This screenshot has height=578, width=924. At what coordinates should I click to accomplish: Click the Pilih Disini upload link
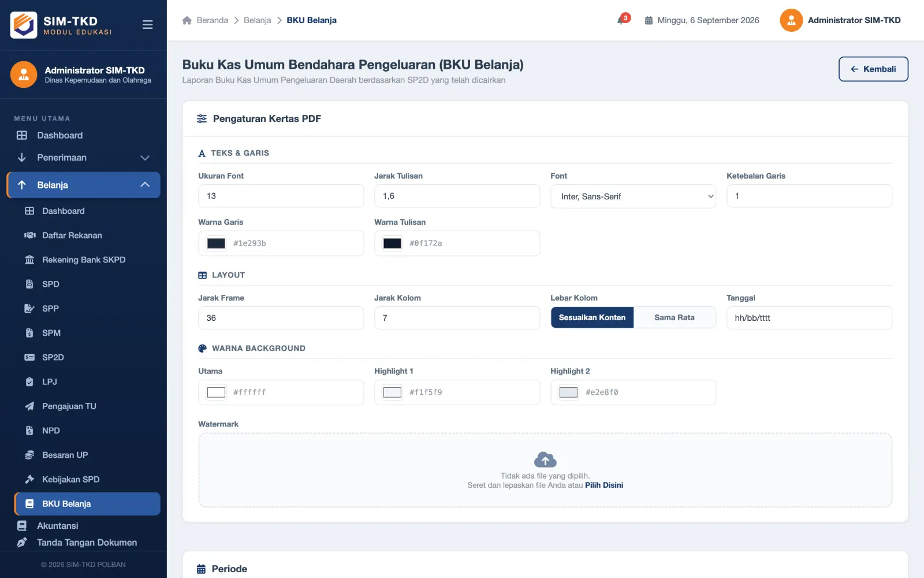click(x=604, y=485)
